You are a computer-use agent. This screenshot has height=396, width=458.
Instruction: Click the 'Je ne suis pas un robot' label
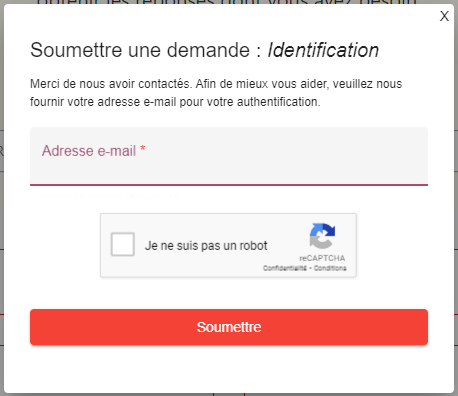click(x=206, y=246)
